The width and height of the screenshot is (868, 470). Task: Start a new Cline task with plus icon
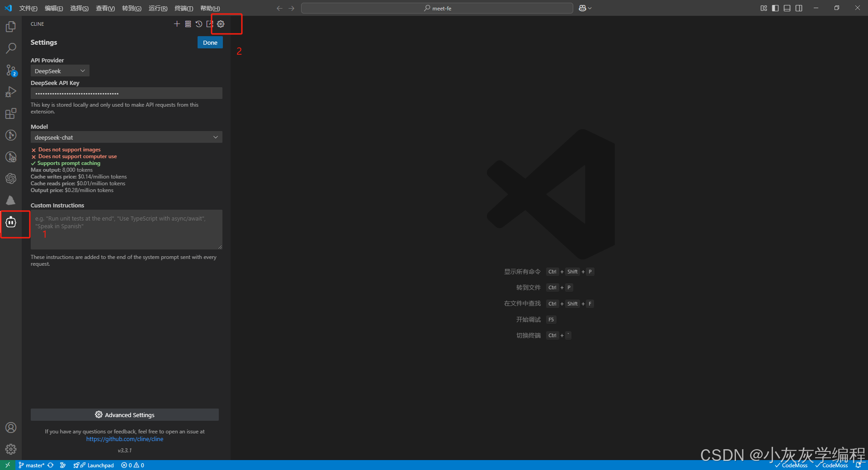(177, 24)
